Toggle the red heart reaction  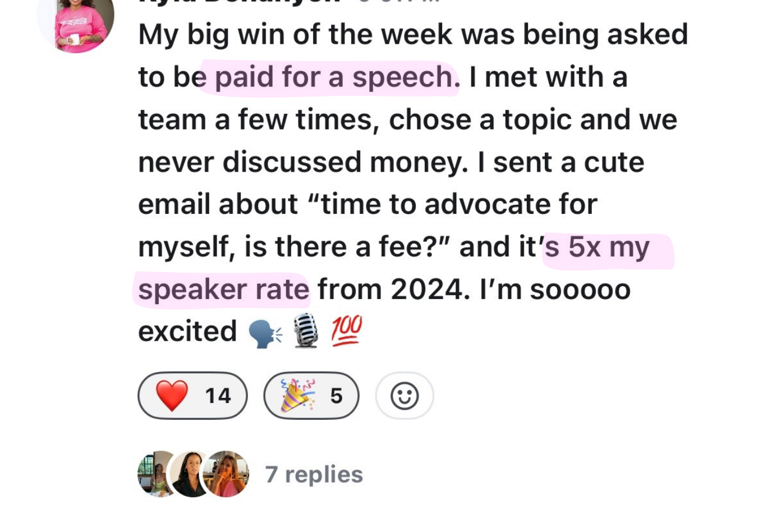click(192, 396)
